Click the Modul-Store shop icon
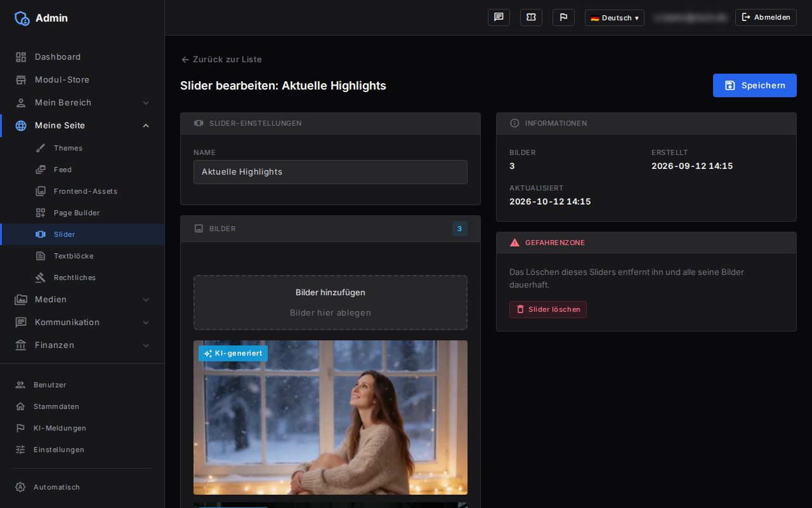 (21, 80)
